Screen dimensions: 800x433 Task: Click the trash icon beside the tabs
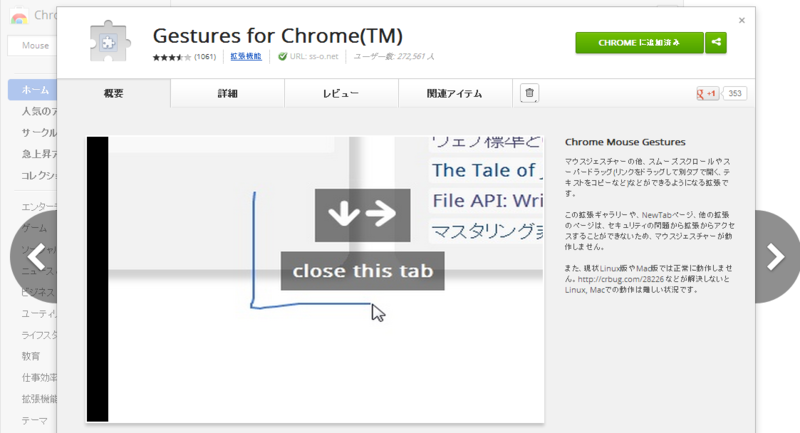(x=529, y=93)
